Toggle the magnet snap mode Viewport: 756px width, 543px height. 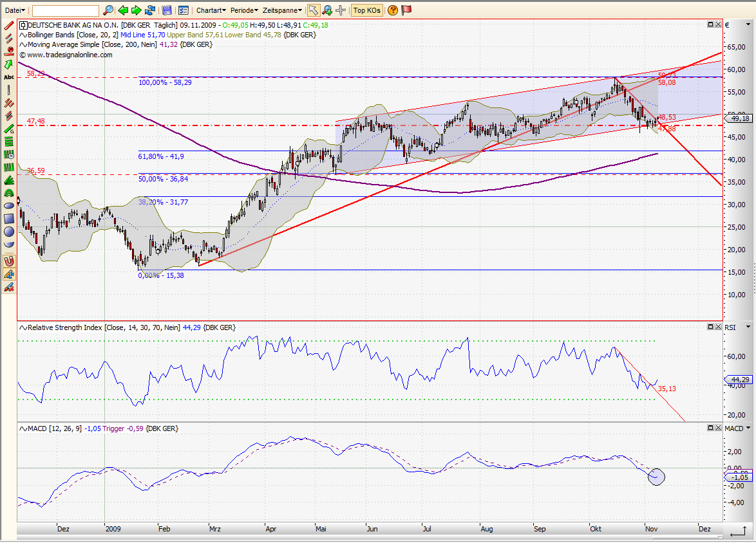(9, 261)
